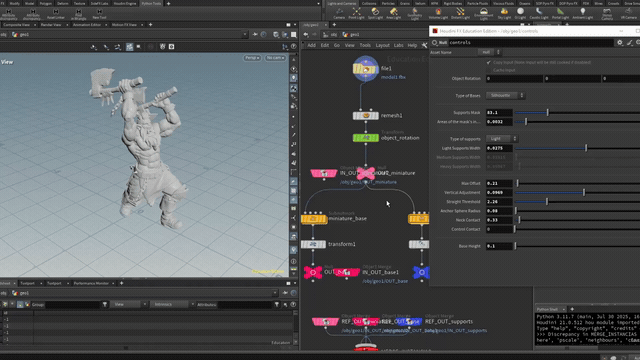Open the spreadsheet View dropdown
640x360 pixels.
point(129,304)
